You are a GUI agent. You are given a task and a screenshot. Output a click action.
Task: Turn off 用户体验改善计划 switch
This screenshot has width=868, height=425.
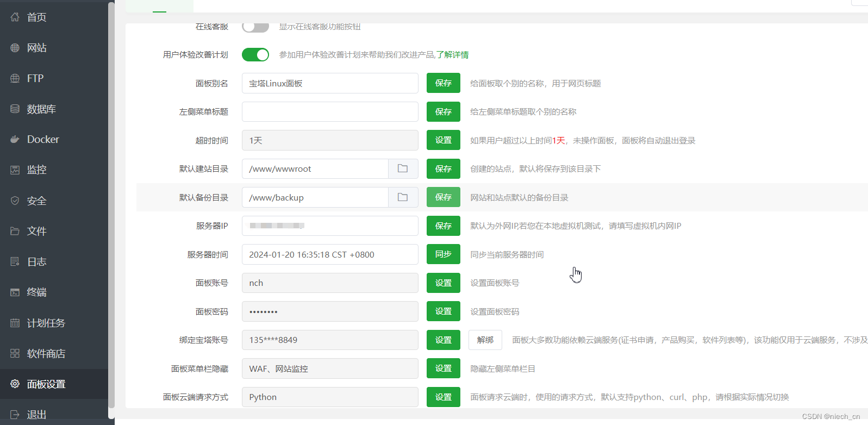[255, 54]
